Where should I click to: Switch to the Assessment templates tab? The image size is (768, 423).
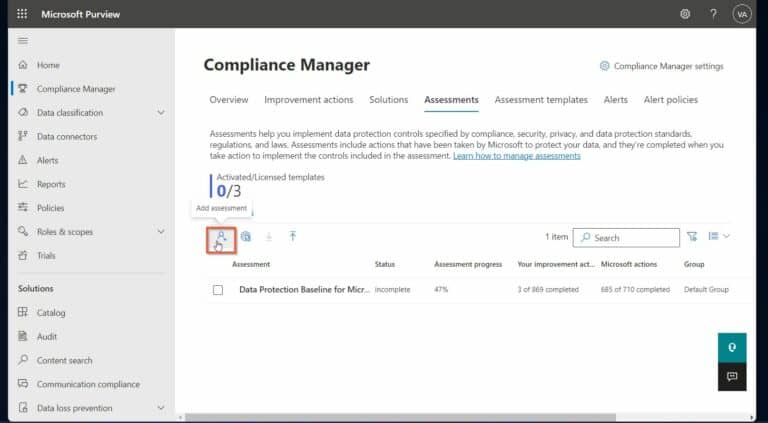tap(541, 100)
